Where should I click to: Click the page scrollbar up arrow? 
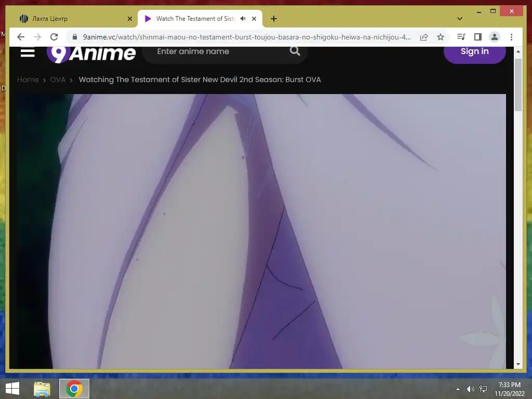click(518, 51)
